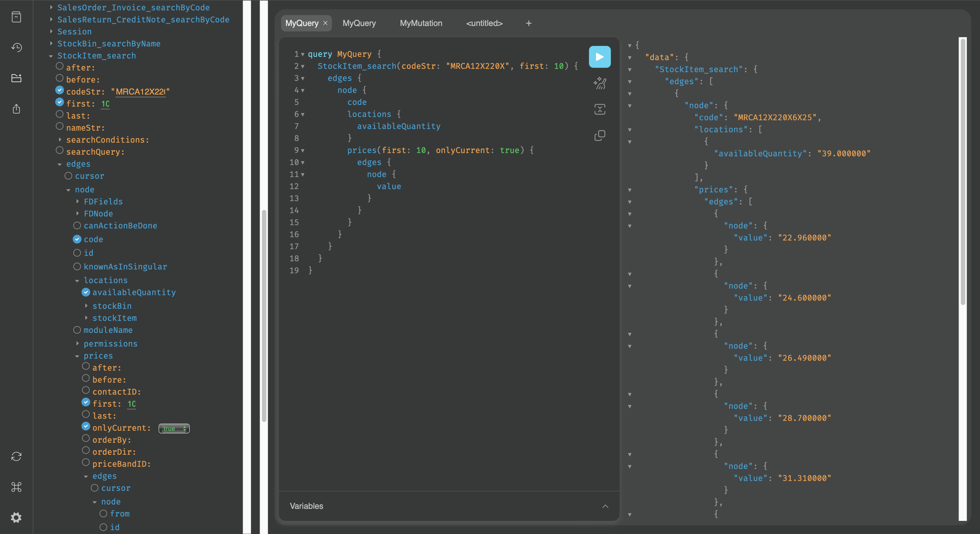Enable the nameStr: argument

tap(60, 126)
